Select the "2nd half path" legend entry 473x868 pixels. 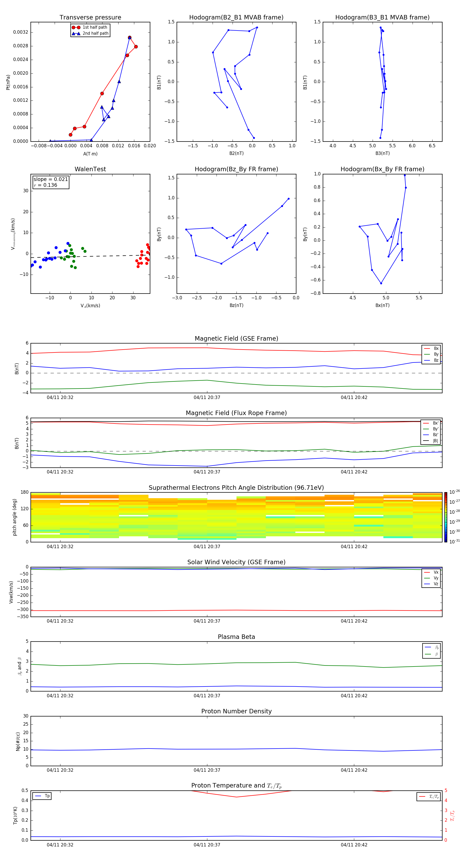pos(91,33)
